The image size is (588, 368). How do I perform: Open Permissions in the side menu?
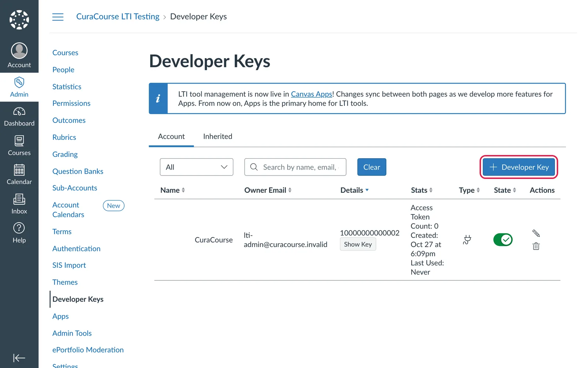71,103
